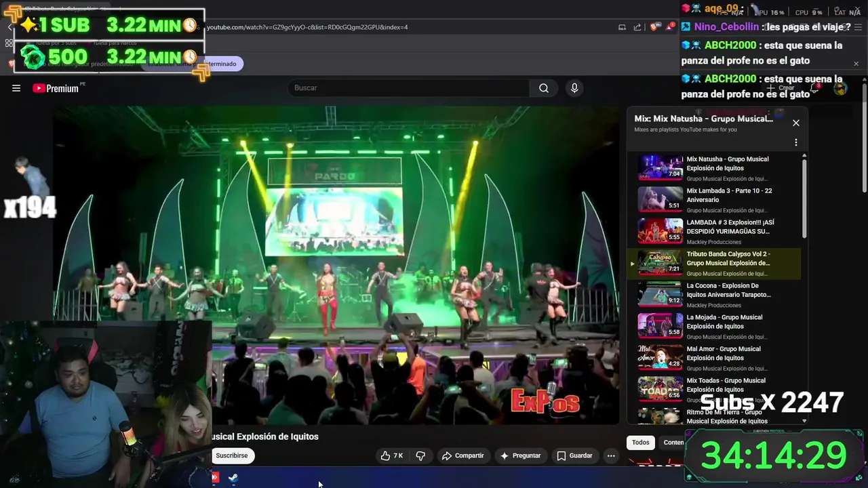
Task: Play Mix Toadas - Grupo Musical video
Action: point(726,385)
